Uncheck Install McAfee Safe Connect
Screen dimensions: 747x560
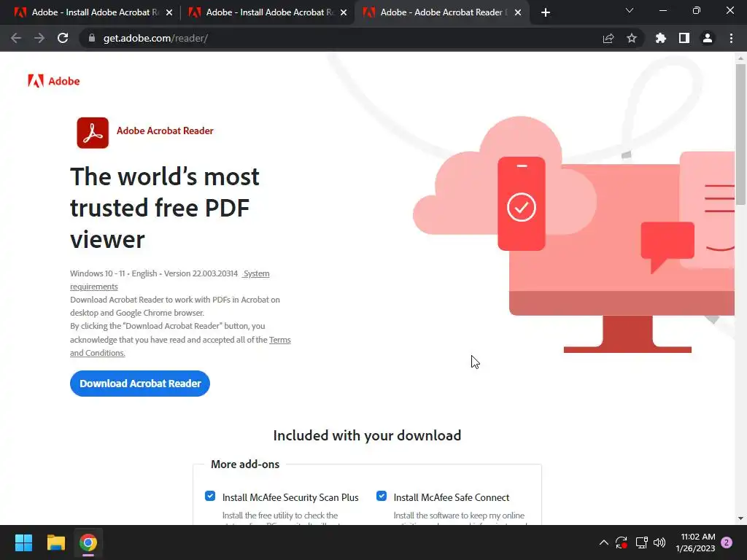(x=382, y=496)
